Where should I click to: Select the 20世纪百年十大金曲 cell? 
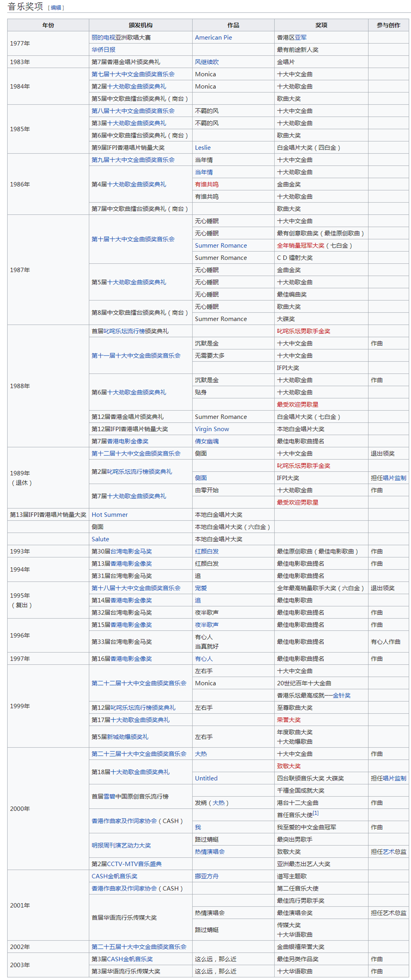(321, 683)
